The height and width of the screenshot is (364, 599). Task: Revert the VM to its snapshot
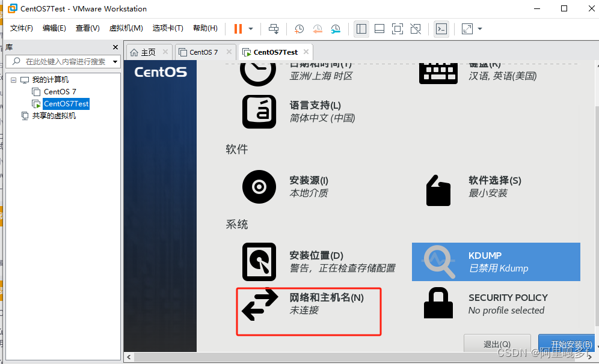(x=317, y=29)
